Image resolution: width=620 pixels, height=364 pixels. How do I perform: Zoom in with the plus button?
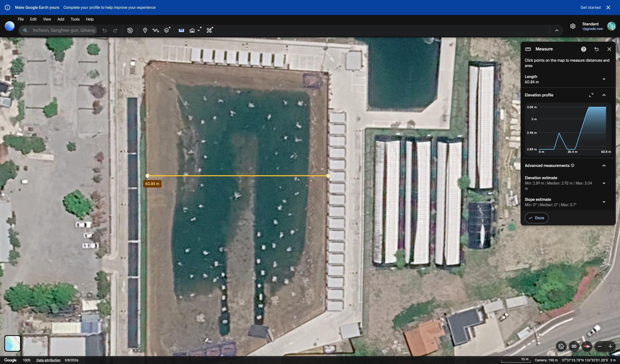click(610, 346)
